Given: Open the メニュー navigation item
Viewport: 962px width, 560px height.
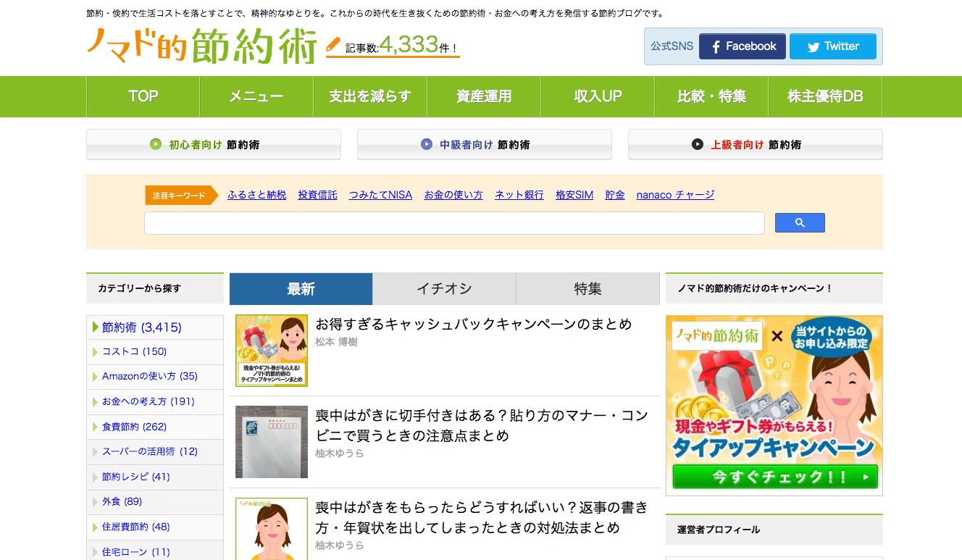Looking at the screenshot, I should 256,96.
